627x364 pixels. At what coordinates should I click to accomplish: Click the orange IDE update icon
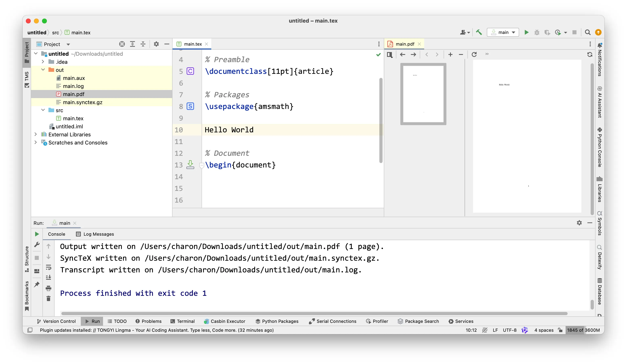[x=598, y=32]
